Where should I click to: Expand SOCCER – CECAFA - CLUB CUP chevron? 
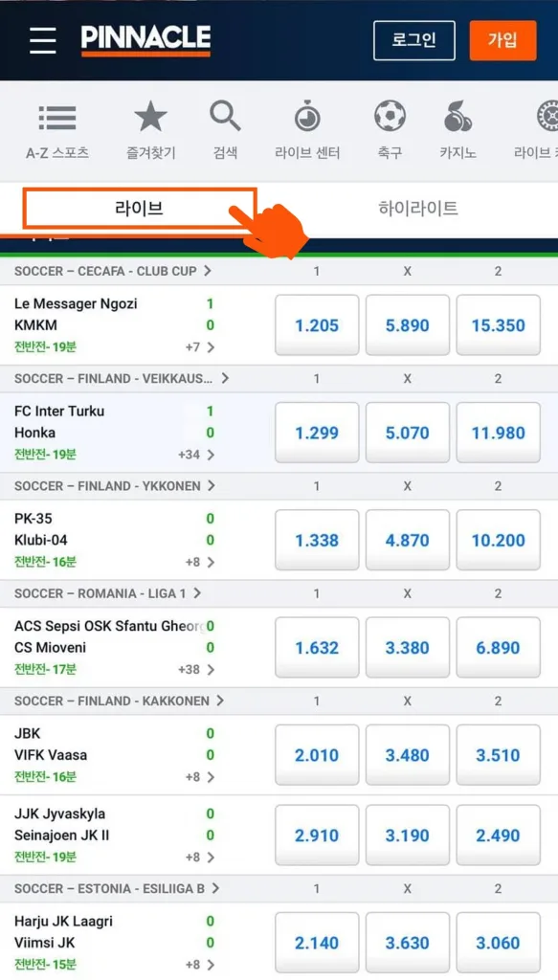pos(208,271)
